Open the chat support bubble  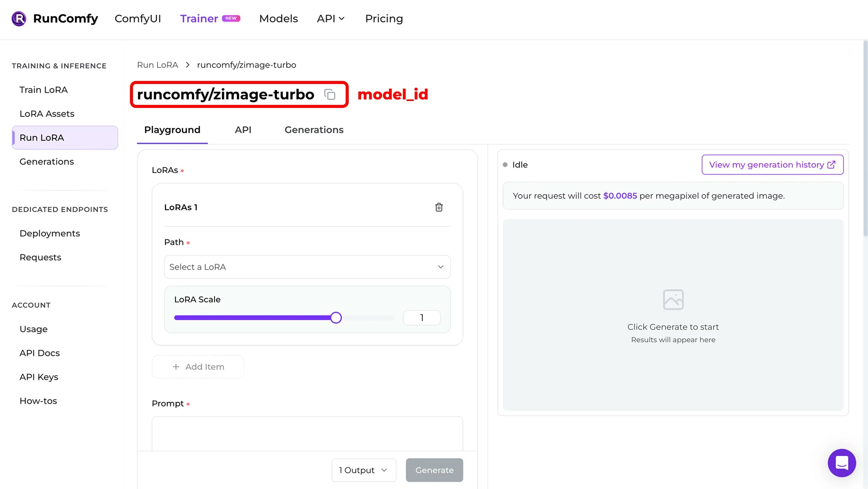(x=841, y=463)
